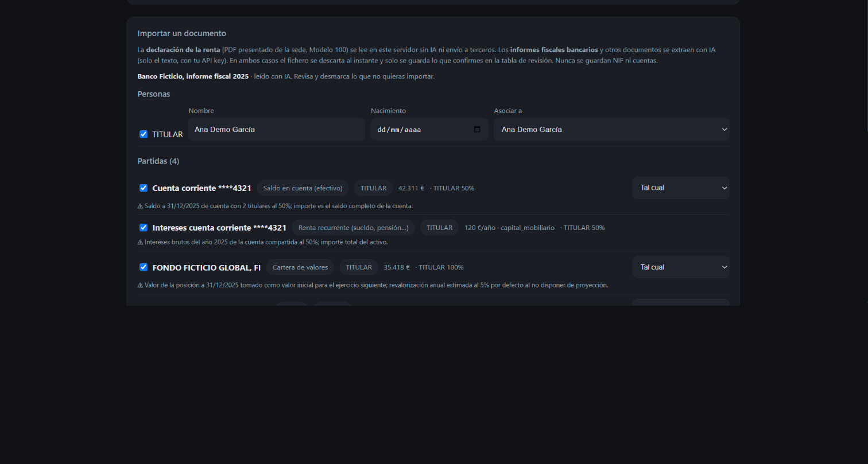
Task: Click the warning icon under Intereses cuenta corriente
Action: [x=140, y=242]
